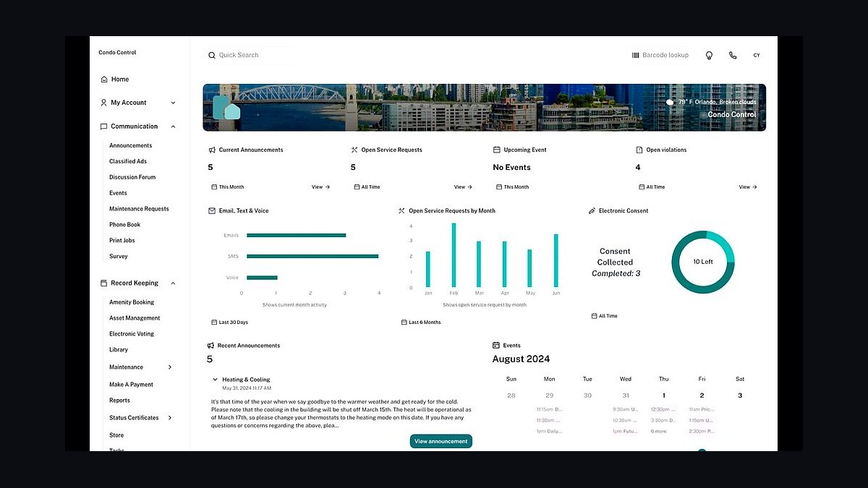Collapse the Record Keeping section chevron
Screen dimensions: 868x488
tap(173, 283)
